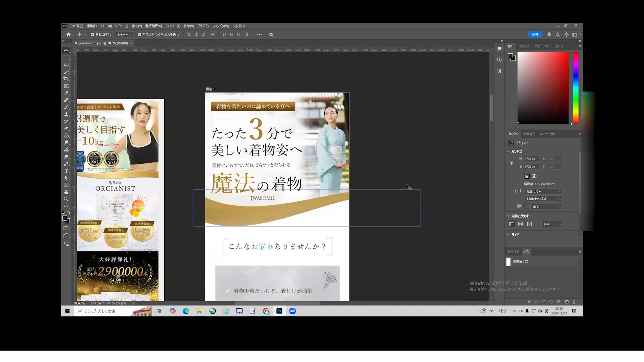Viewport: 644px width, 362px height.
Task: Select the Horizontal Type tool
Action: click(66, 171)
